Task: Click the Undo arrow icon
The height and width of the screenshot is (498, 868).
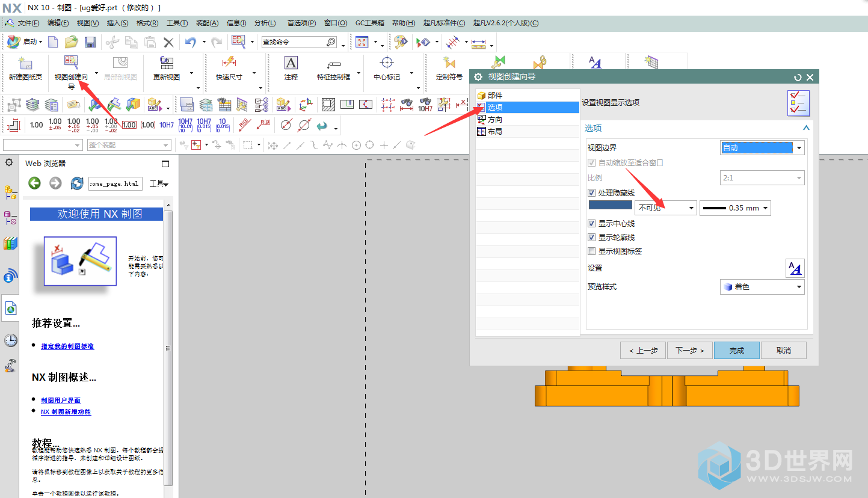Action: tap(191, 42)
